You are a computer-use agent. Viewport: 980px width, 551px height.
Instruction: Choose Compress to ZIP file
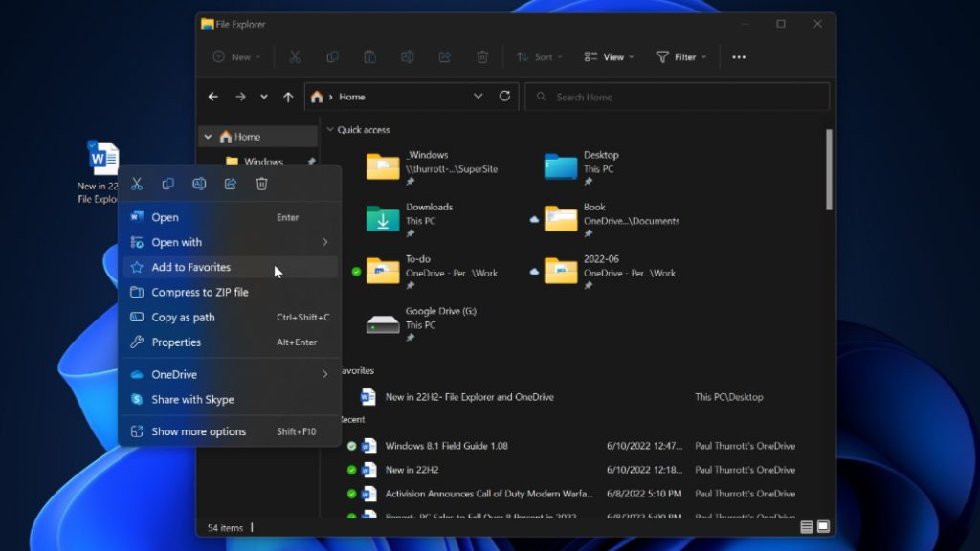point(199,293)
